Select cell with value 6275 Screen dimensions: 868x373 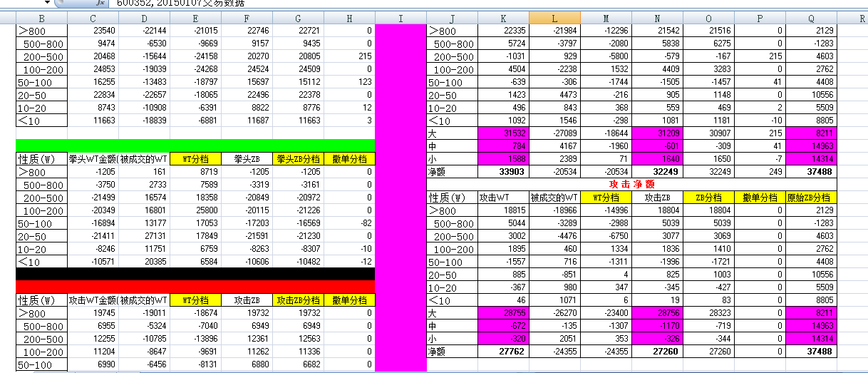[x=708, y=44]
